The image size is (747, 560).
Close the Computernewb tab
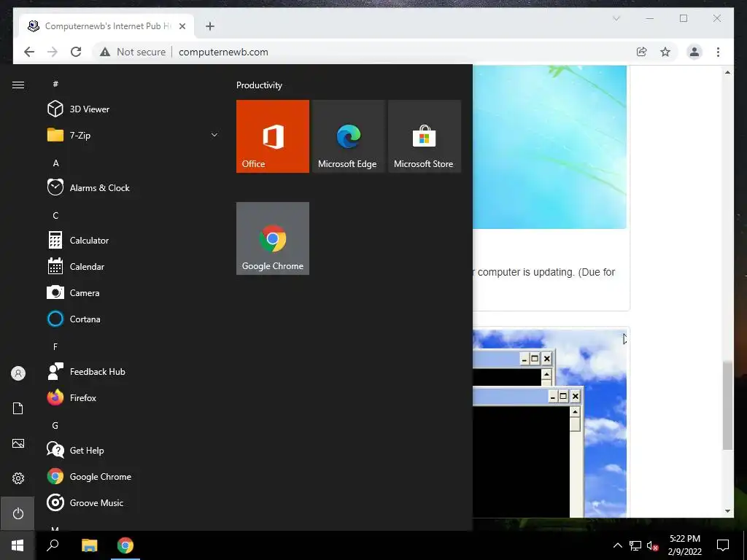click(x=182, y=26)
